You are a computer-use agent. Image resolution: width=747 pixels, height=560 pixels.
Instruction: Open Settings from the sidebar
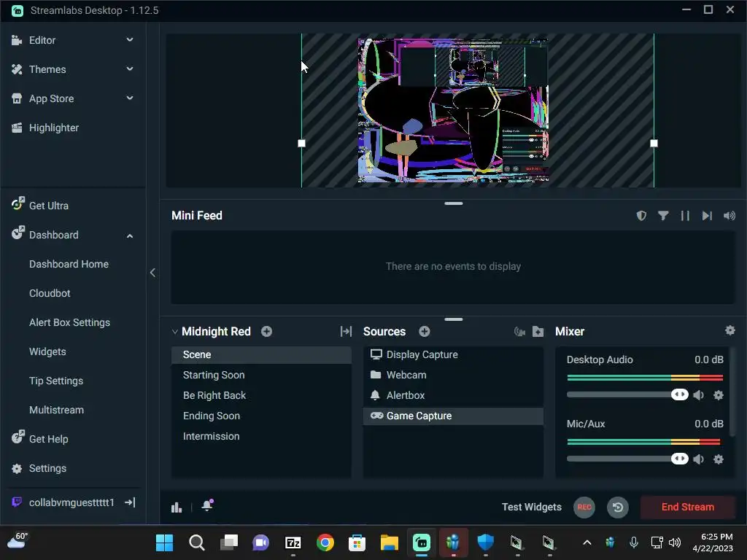[47, 468]
